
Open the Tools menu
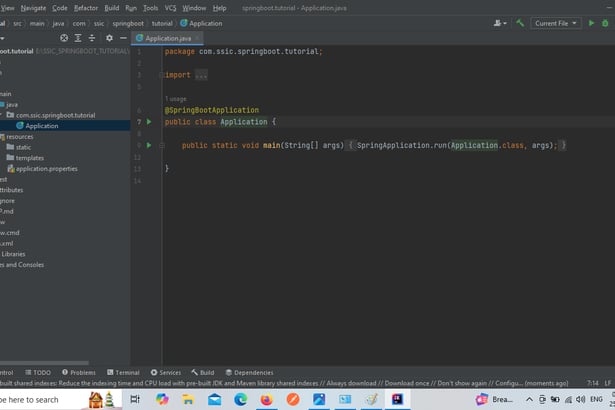151,8
